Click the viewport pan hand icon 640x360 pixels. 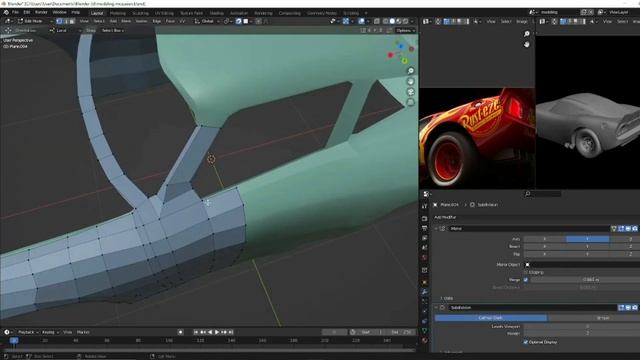click(x=411, y=81)
